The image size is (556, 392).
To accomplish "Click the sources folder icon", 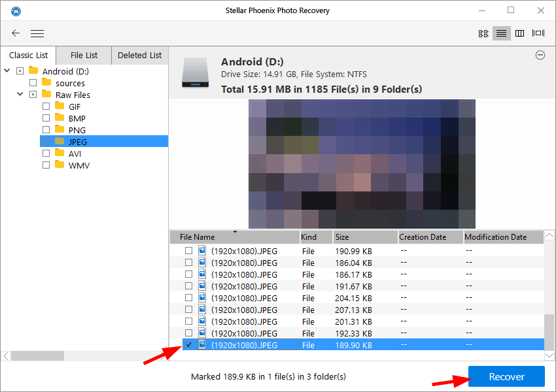I will point(46,82).
